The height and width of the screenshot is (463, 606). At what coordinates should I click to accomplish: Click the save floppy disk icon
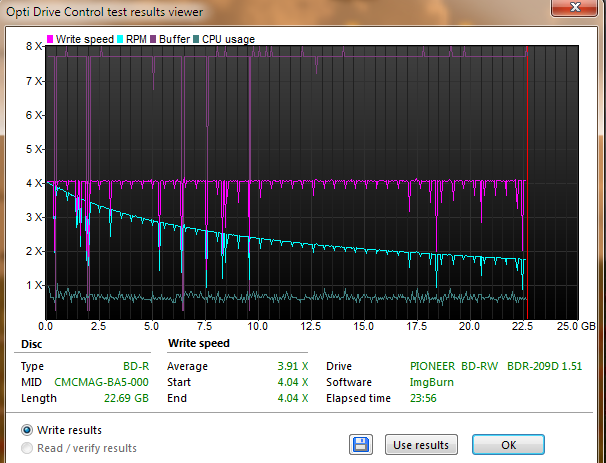(x=361, y=444)
